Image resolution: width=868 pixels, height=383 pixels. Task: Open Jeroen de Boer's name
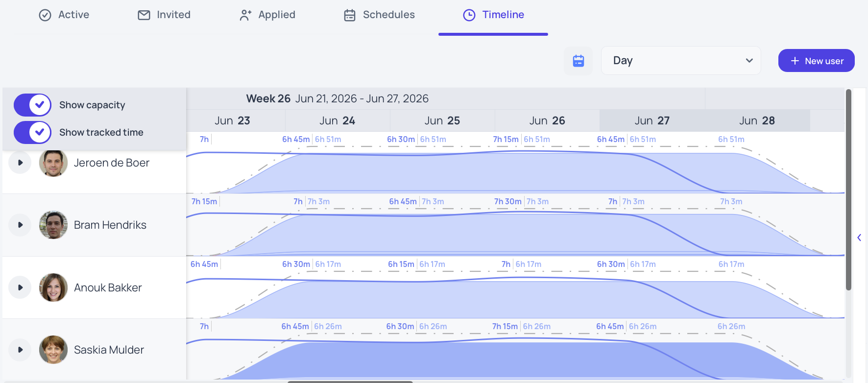(x=112, y=163)
